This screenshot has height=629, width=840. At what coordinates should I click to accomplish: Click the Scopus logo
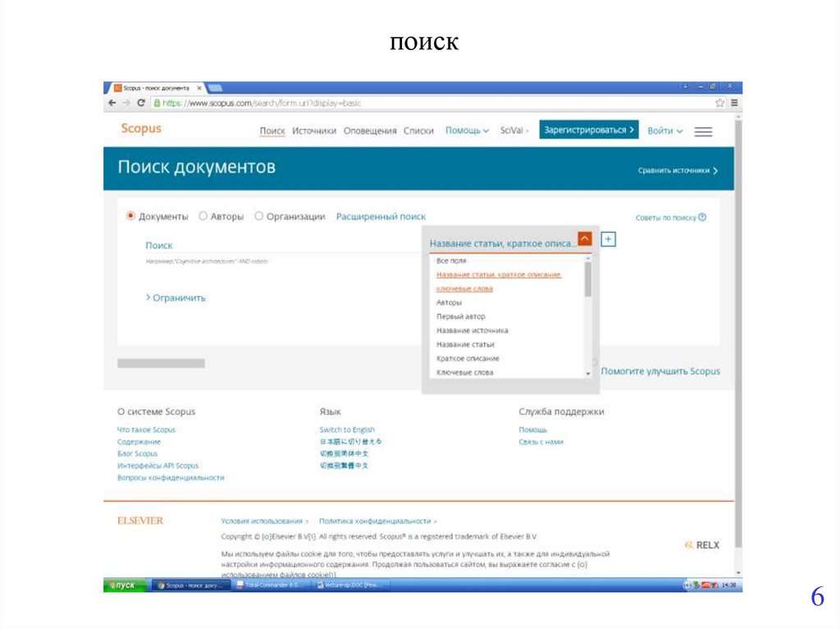[x=141, y=129]
